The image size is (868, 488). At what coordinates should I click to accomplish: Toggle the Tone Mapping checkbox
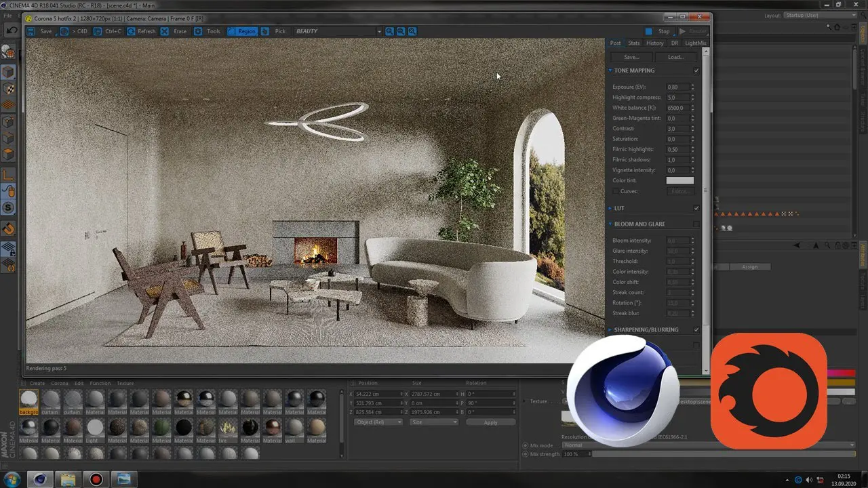[696, 70]
